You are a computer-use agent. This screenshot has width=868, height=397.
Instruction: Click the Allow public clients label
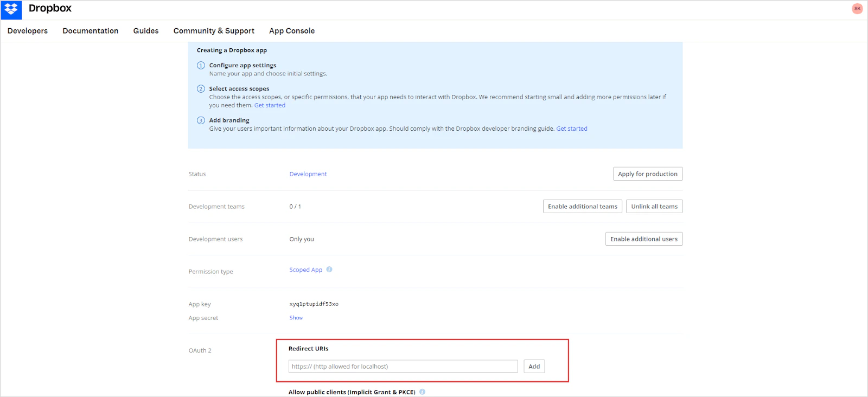point(352,392)
